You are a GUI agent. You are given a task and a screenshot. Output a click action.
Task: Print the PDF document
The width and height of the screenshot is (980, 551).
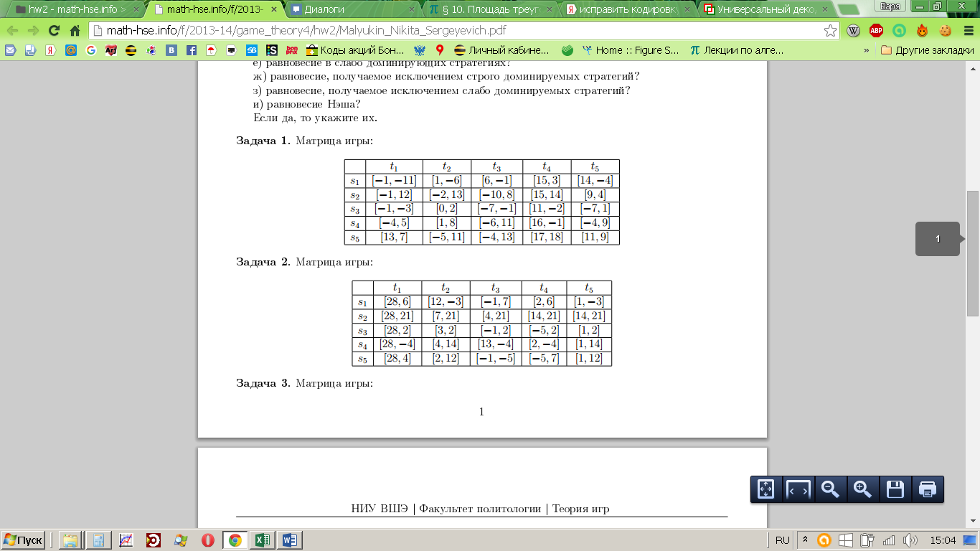click(928, 489)
